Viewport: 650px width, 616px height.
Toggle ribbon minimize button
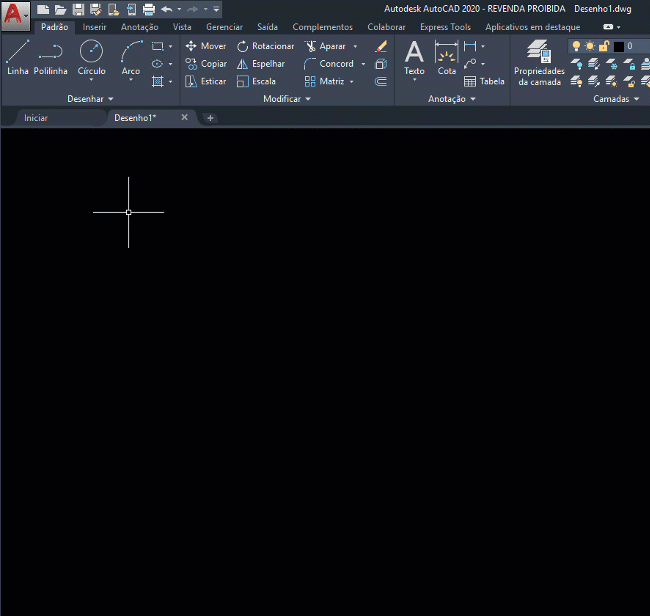pos(608,27)
